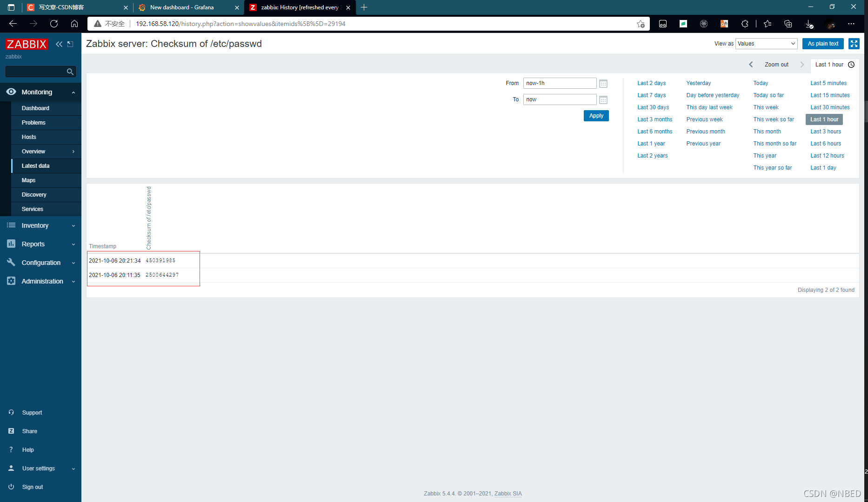Expand the Overview submenu
Image resolution: width=868 pixels, height=502 pixels.
[46, 152]
